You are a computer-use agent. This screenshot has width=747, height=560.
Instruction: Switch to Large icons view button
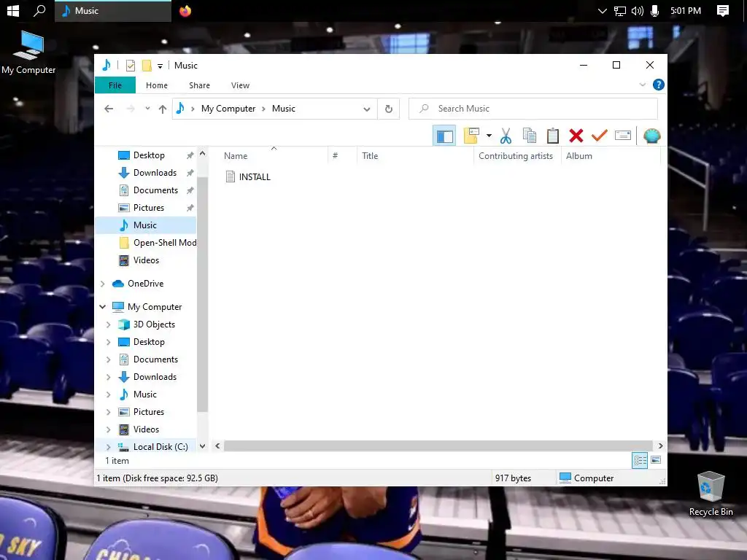point(656,460)
